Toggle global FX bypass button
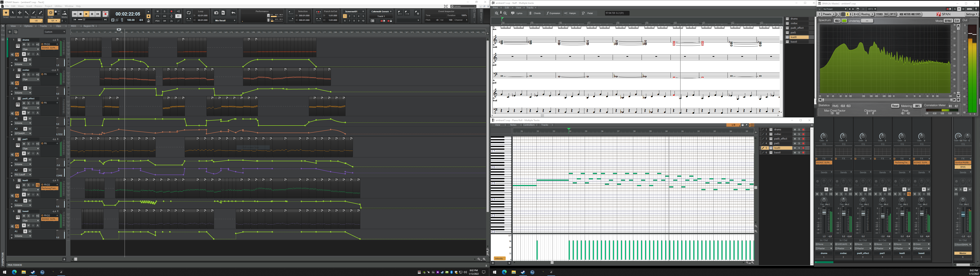The height and width of the screenshot is (276, 980). tap(158, 16)
